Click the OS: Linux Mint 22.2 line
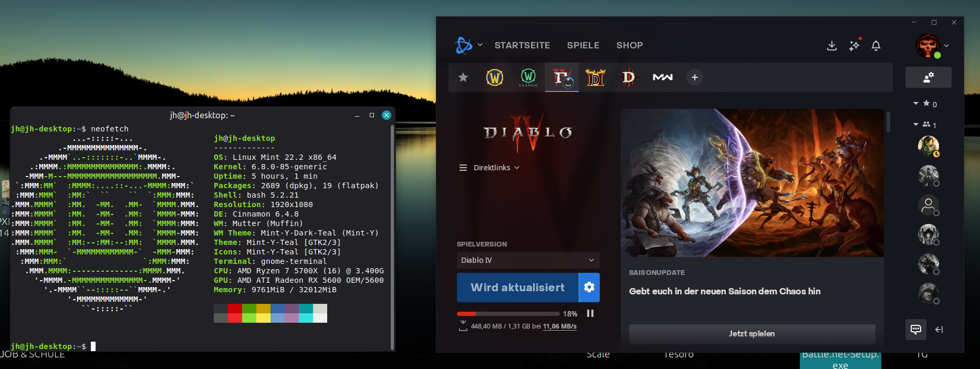 click(275, 157)
